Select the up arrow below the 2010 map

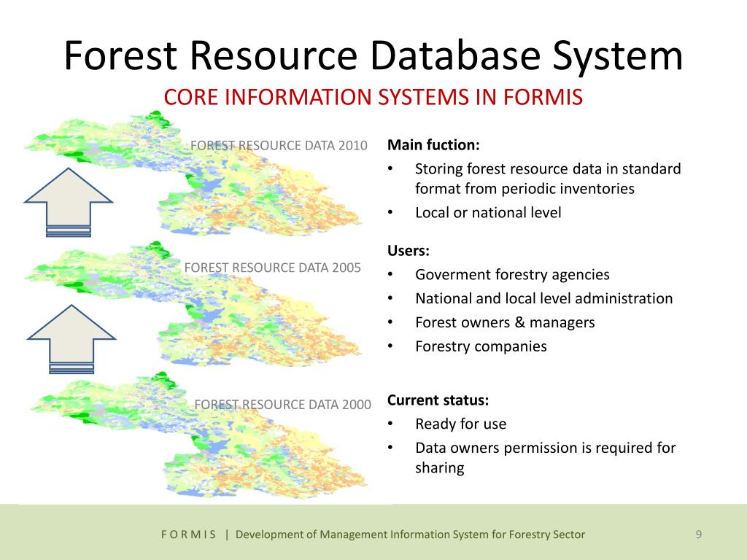(69, 202)
